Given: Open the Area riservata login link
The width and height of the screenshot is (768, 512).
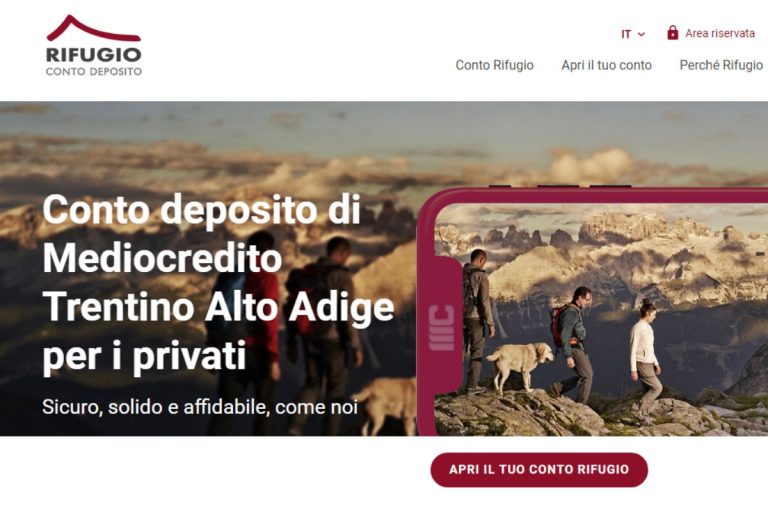Looking at the screenshot, I should coord(720,33).
